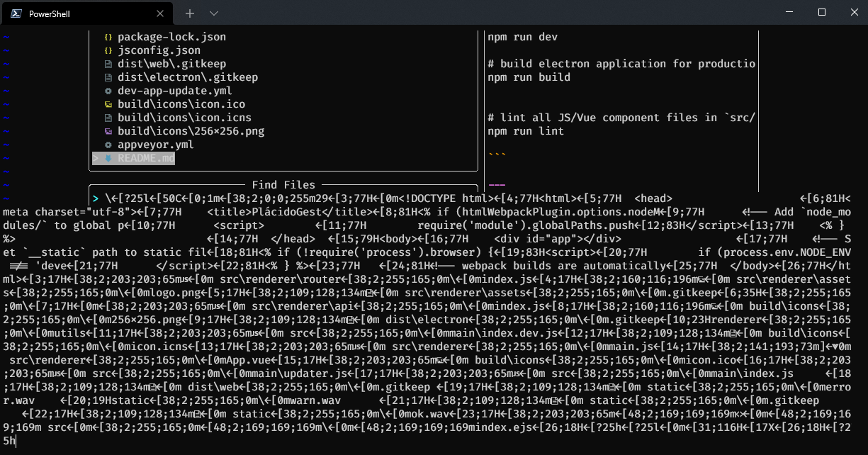
Task: Select the PowerShell tab
Action: point(71,12)
